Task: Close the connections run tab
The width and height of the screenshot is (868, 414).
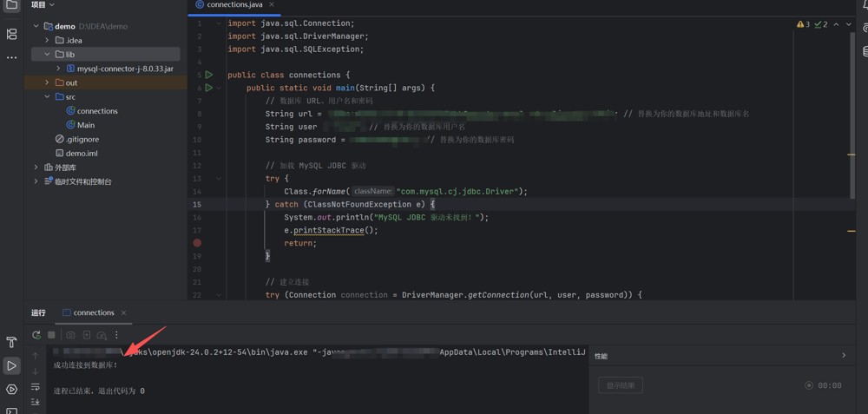Action: (x=123, y=312)
